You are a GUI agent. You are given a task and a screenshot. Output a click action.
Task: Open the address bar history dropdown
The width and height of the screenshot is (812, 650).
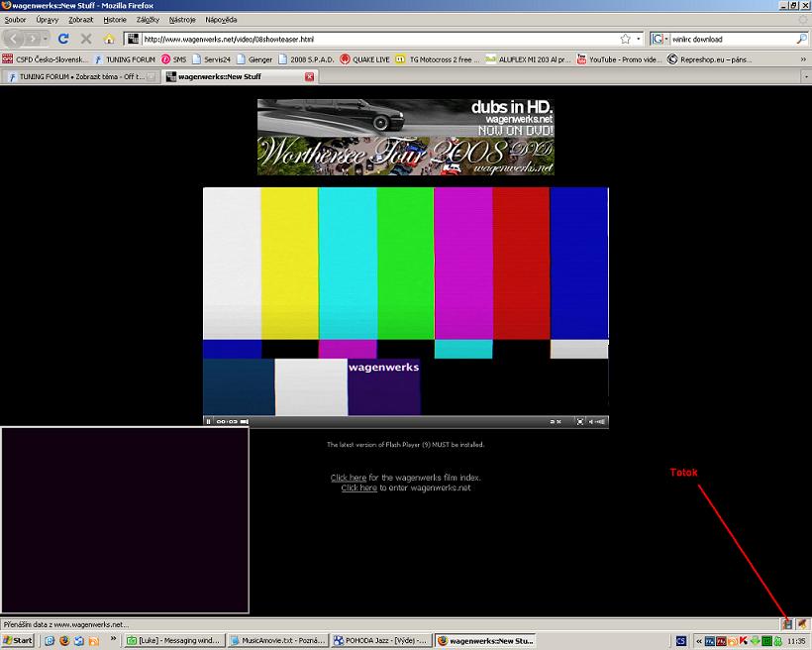pos(638,39)
